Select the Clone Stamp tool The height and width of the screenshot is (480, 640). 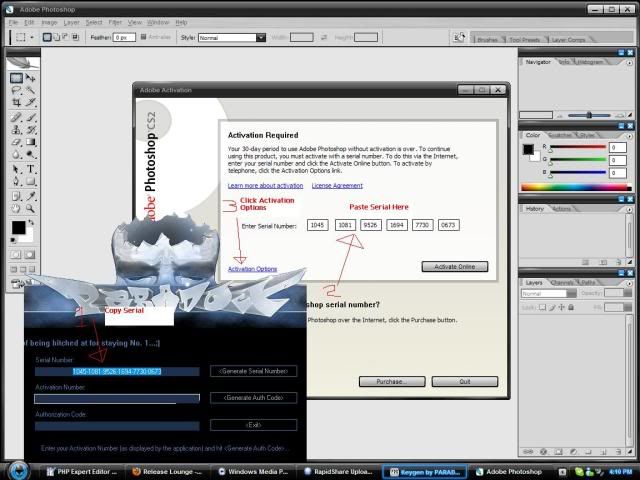coord(16,130)
